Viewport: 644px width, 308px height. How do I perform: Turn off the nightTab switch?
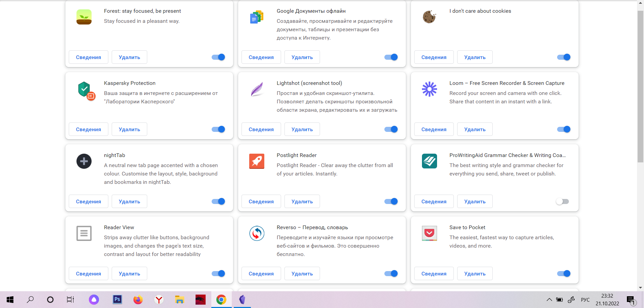218,201
